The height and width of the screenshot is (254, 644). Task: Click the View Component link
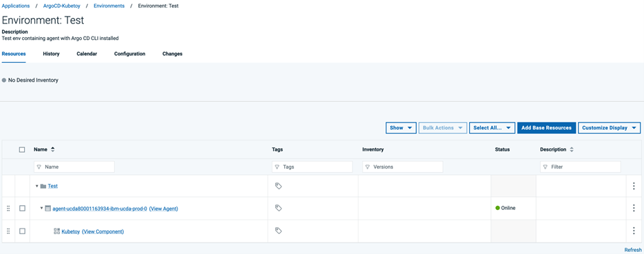pos(103,231)
